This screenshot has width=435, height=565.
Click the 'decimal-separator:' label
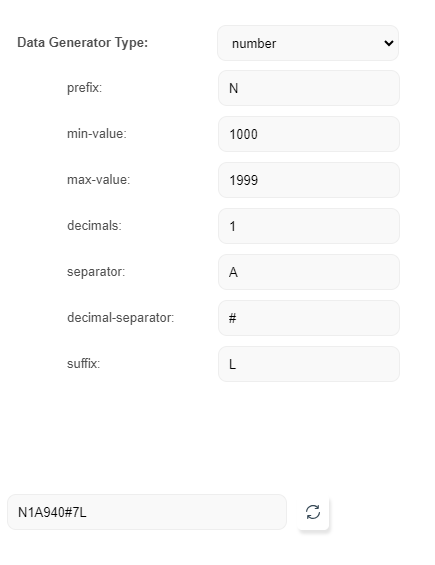click(121, 317)
